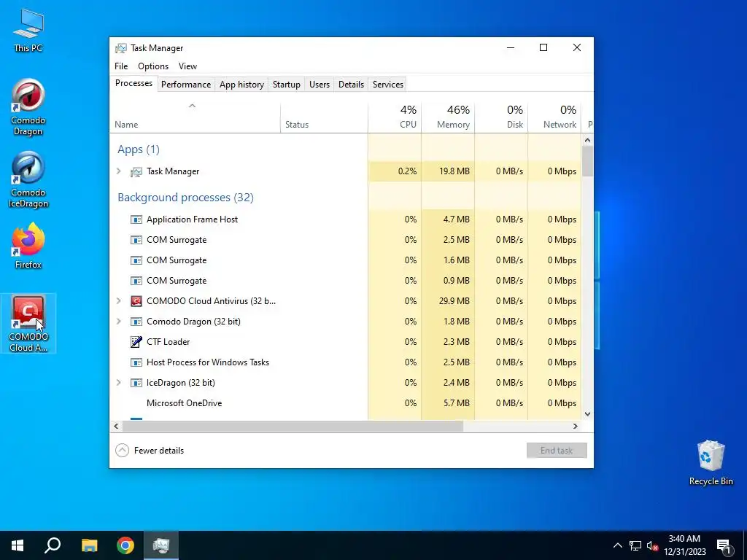Switch to the Services tab
This screenshot has width=747, height=560.
click(x=388, y=85)
